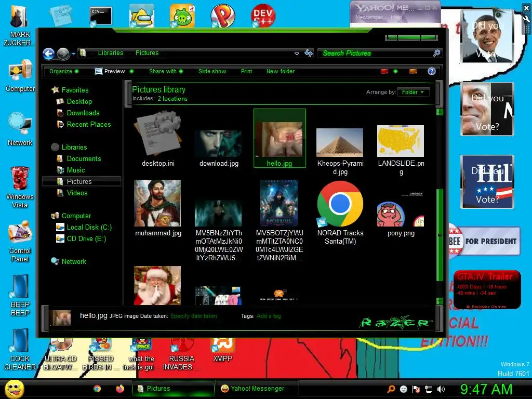Click Add a tag in details pane
The image size is (532, 399).
tap(269, 316)
